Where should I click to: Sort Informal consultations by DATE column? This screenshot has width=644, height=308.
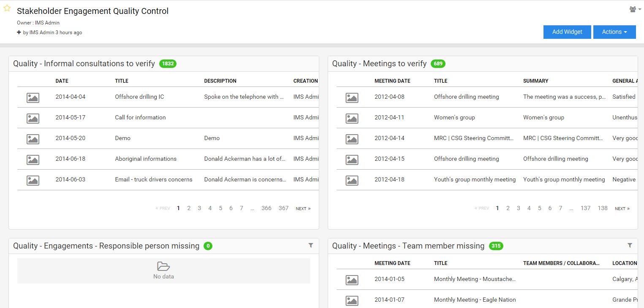tap(62, 81)
